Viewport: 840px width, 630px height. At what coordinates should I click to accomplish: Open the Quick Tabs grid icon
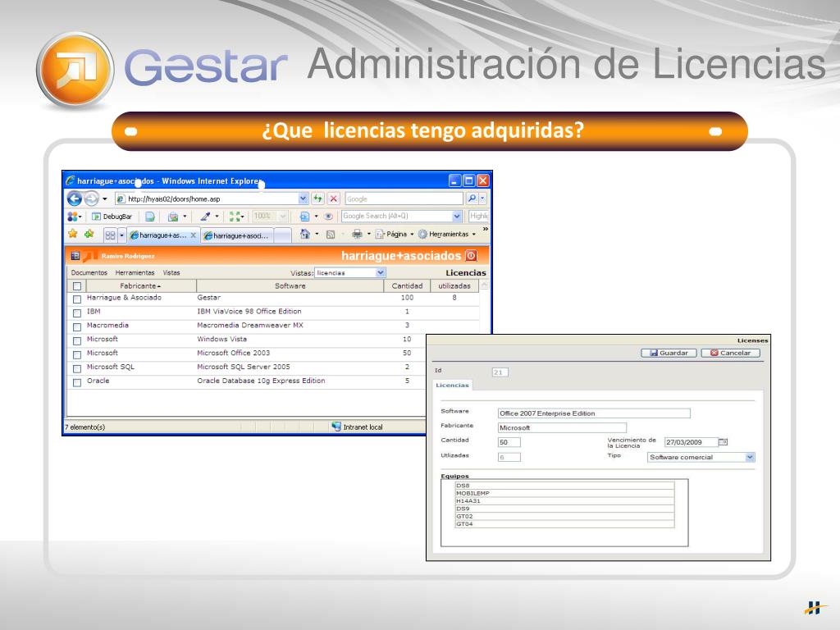click(111, 235)
